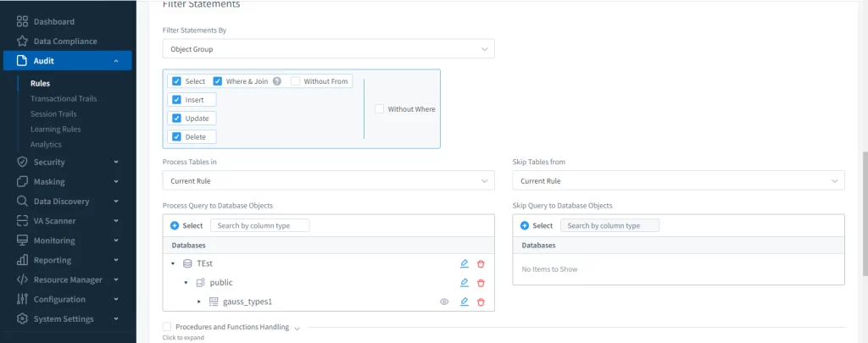Uncheck the Insert checkbox
The image size is (868, 343).
pos(177,100)
